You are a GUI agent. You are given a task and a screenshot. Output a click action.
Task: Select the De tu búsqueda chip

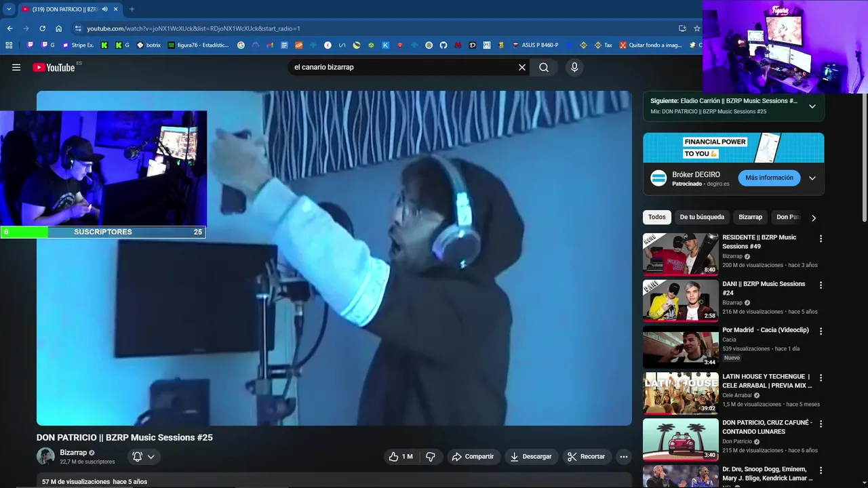(702, 217)
